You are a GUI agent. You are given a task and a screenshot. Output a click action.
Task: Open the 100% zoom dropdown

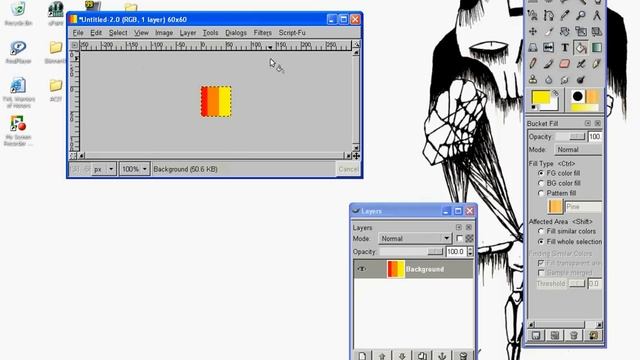(134, 169)
